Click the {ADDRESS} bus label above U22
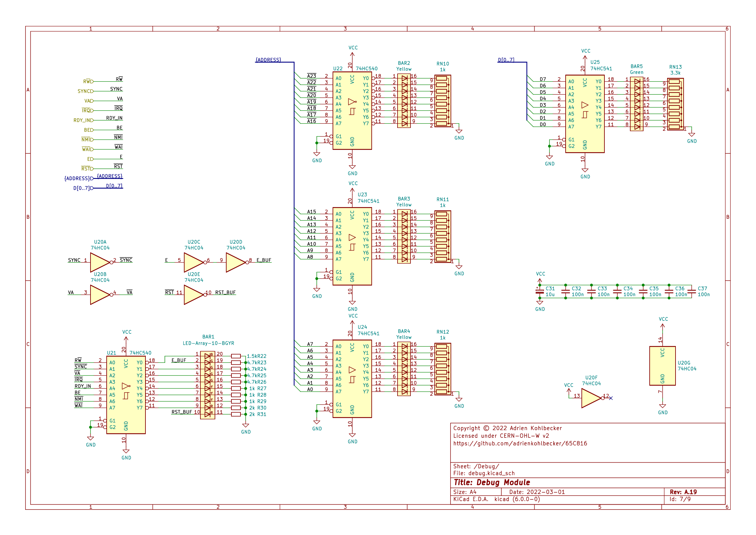 tap(268, 60)
